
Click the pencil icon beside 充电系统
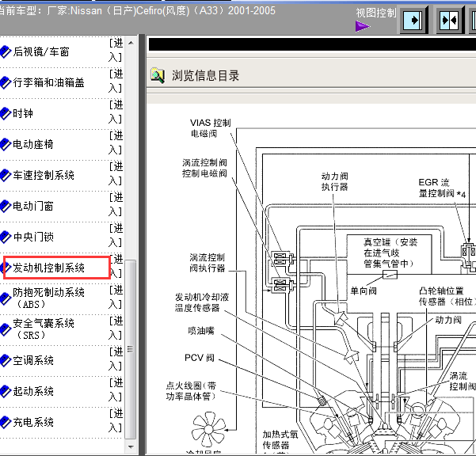tap(6, 422)
